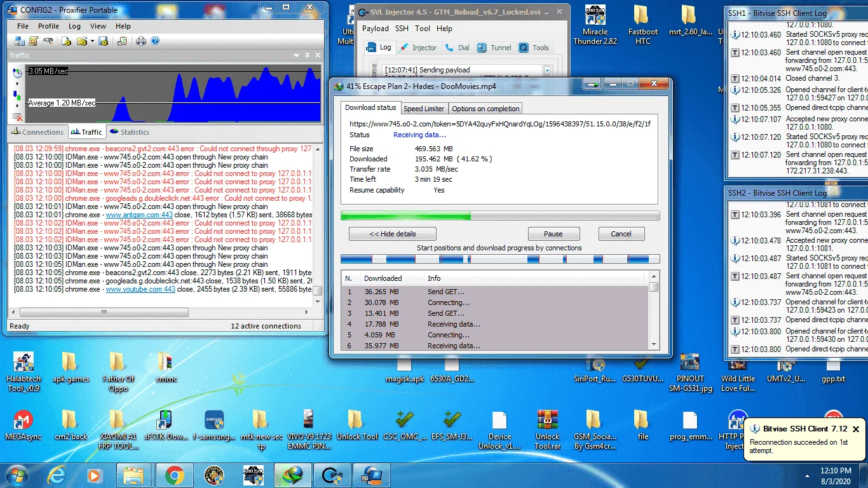This screenshot has height=488, width=868.
Task: Click the Open Profile folder icon
Action: [x=81, y=41]
